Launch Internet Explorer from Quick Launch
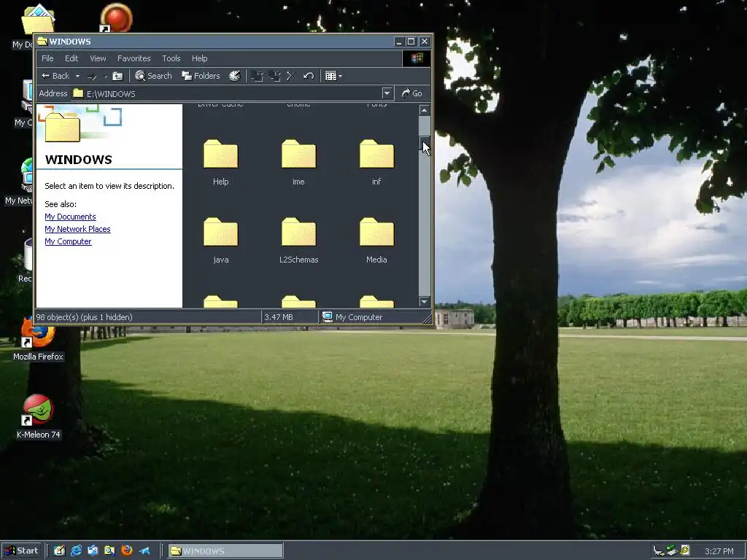This screenshot has height=560, width=747. click(x=76, y=551)
